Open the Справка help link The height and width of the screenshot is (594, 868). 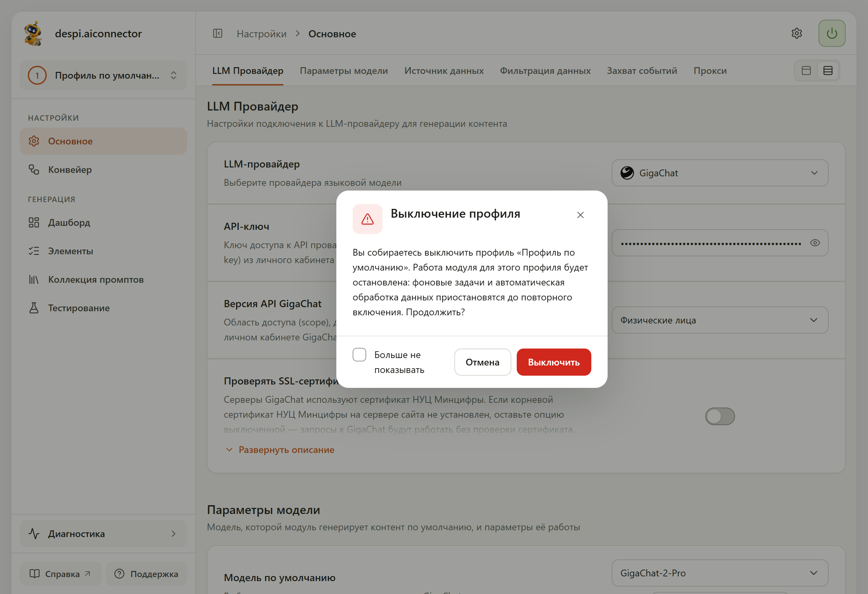coord(60,574)
